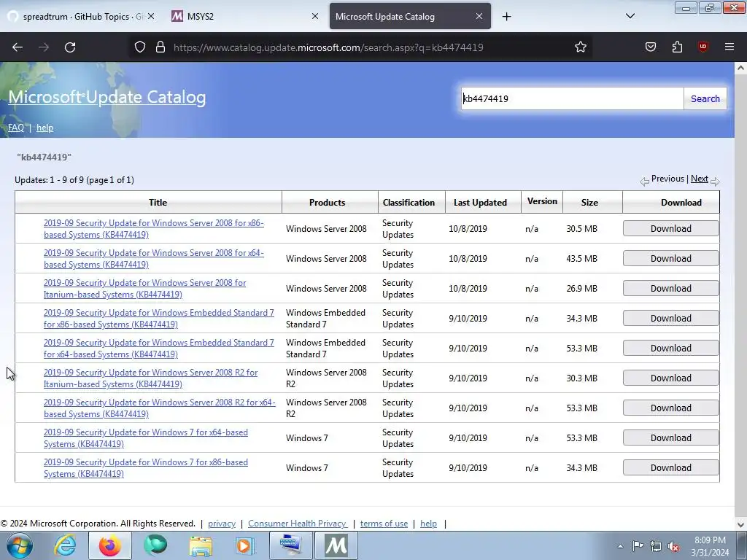747x560 pixels.
Task: Download Embedded Standard 7 x86 34.3 MB update
Action: 671,318
